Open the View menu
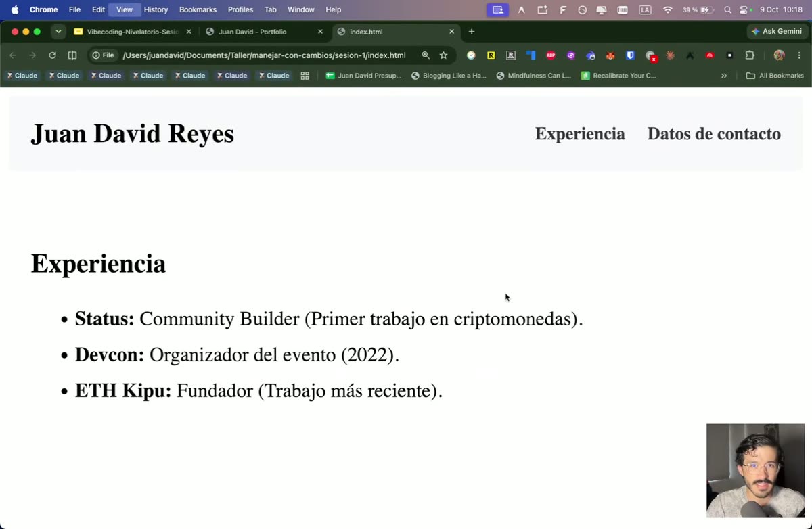Screen dimensions: 812x529 pos(125,9)
